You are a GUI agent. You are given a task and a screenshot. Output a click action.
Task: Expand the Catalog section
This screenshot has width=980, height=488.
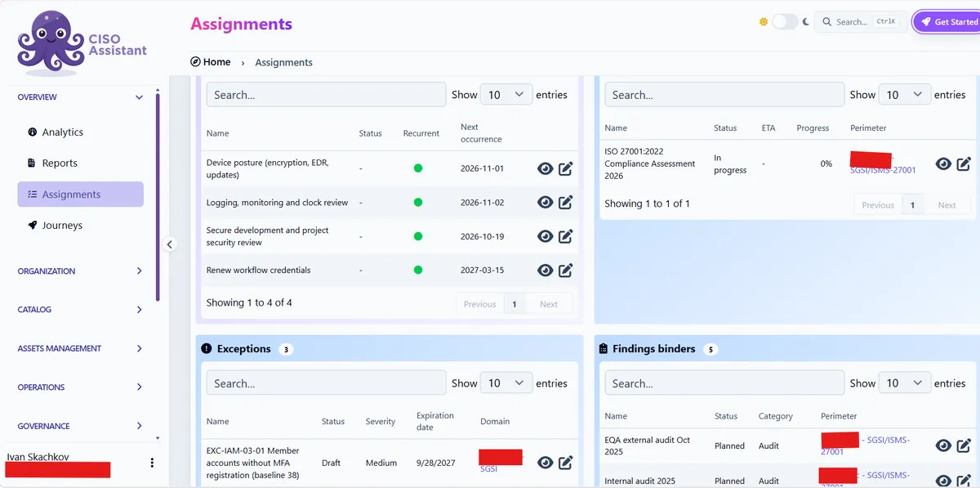[x=80, y=310]
